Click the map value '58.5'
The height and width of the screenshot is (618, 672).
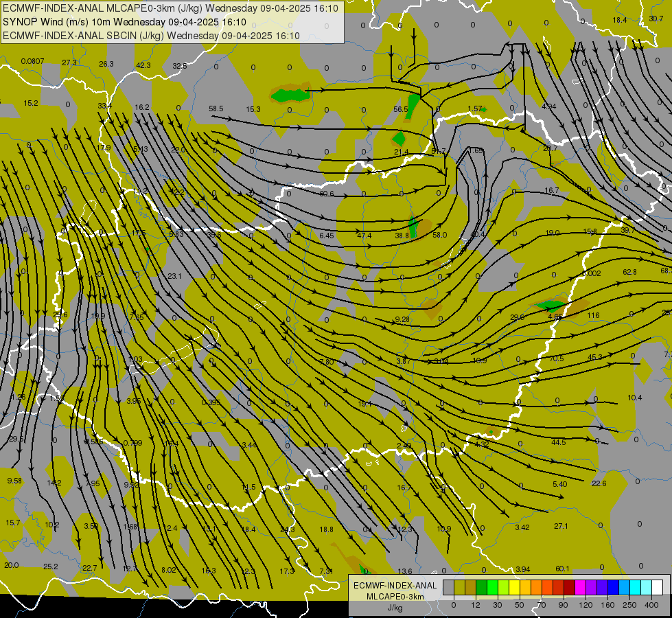(x=216, y=109)
